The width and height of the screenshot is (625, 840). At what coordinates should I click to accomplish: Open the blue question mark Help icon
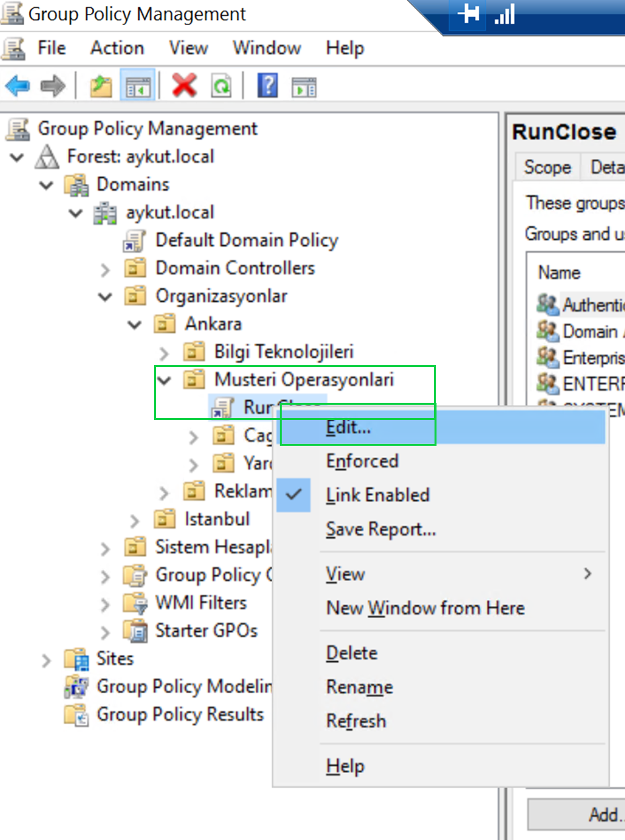pyautogui.click(x=267, y=86)
